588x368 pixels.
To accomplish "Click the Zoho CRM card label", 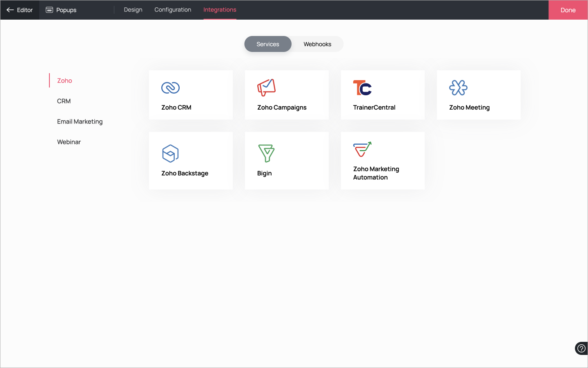I will pyautogui.click(x=176, y=108).
